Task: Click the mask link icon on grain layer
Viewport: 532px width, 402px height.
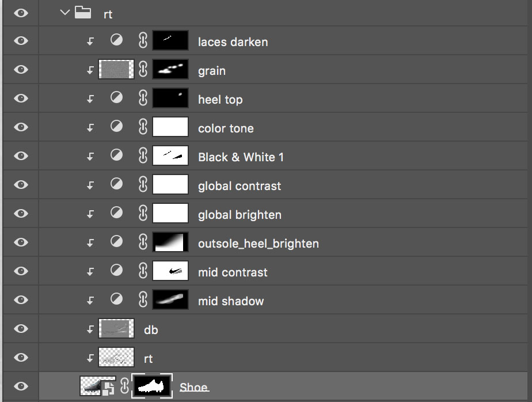Action: pos(143,70)
